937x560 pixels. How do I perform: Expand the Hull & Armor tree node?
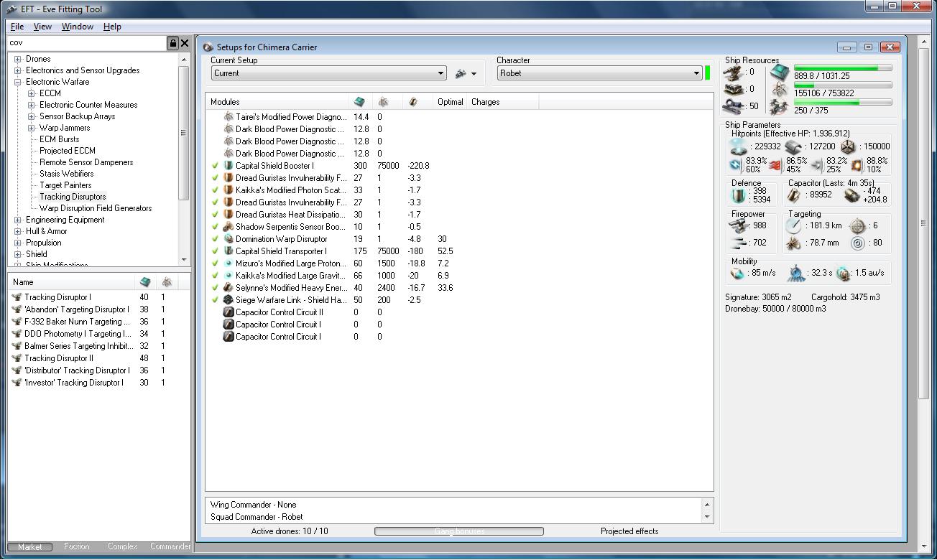tap(18, 231)
